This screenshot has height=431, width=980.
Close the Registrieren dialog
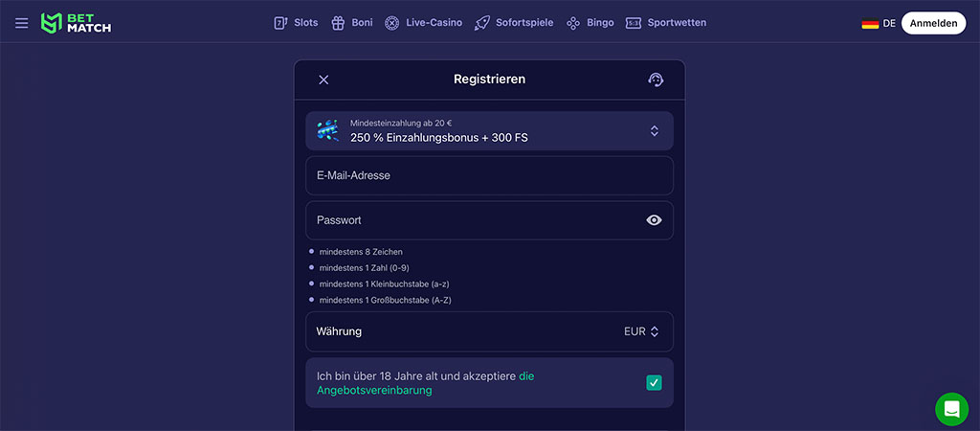tap(323, 79)
